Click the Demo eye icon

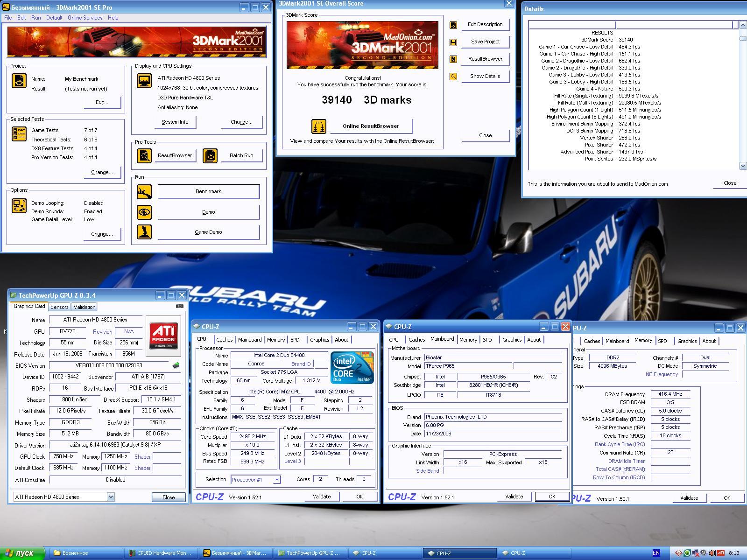pyautogui.click(x=144, y=212)
